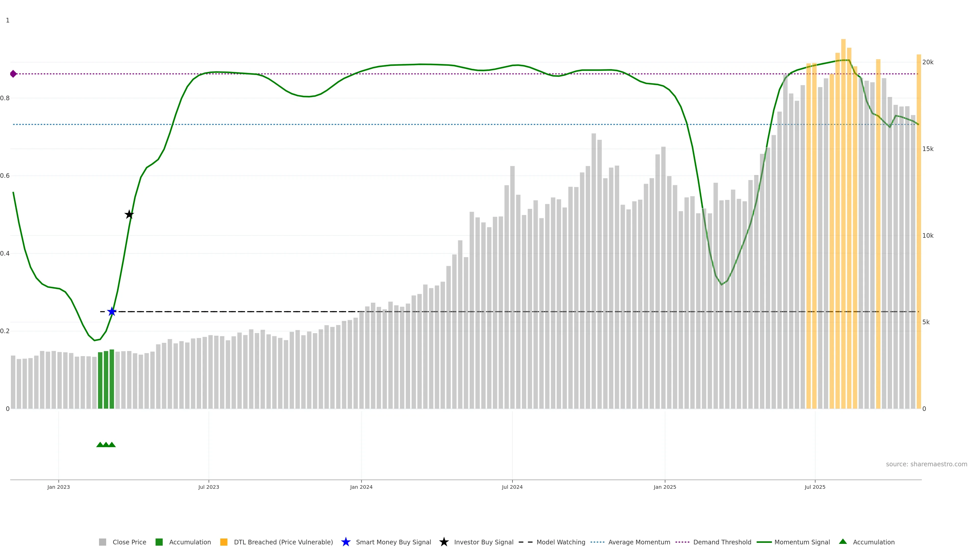
Task: Click the blue Smart Money Buy star on chart
Action: pyautogui.click(x=112, y=312)
